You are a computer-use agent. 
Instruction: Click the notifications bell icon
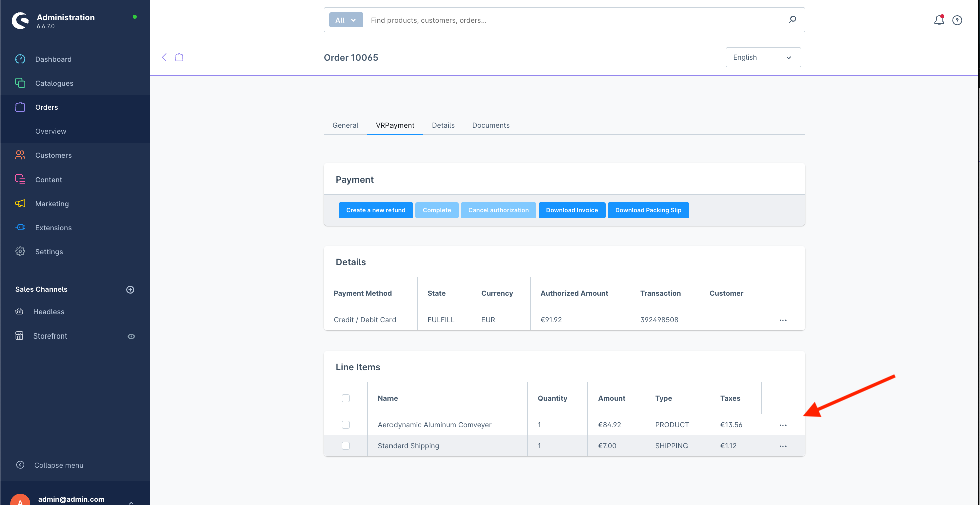click(939, 20)
